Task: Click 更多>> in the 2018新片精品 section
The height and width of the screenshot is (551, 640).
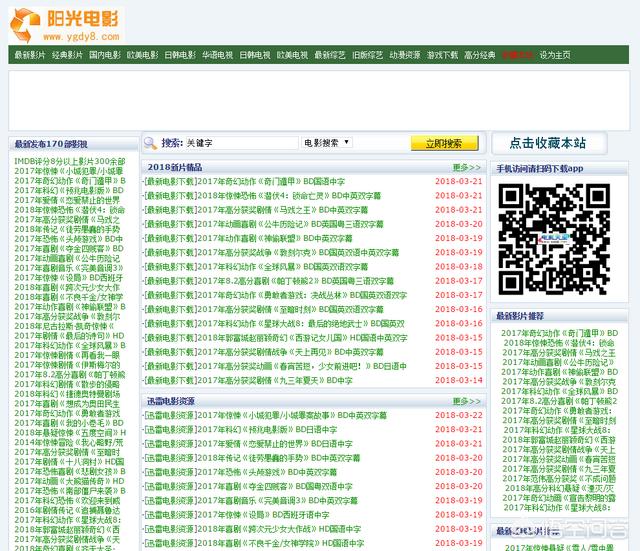Action: pyautogui.click(x=467, y=167)
